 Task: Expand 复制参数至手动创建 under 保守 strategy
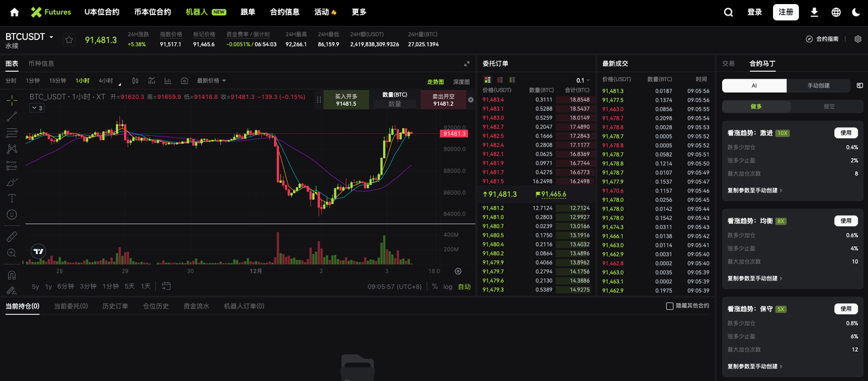[x=755, y=366]
